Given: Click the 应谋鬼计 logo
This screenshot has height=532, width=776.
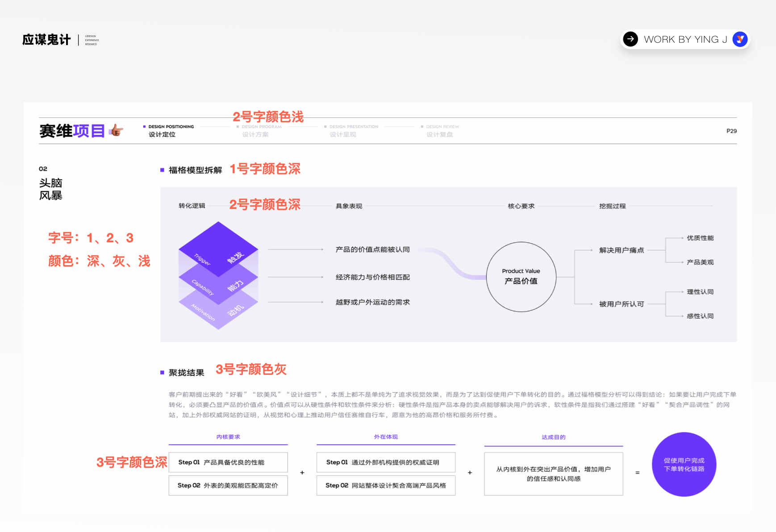Looking at the screenshot, I should point(46,39).
